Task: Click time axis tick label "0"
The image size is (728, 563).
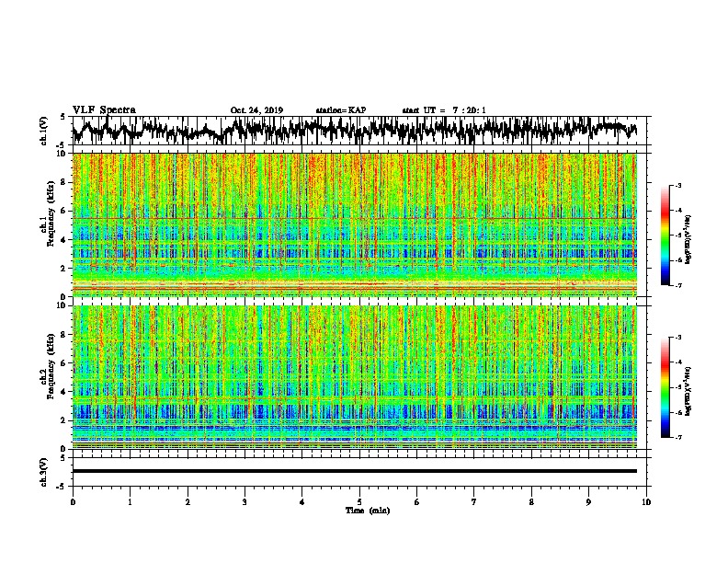Action: pos(73,502)
